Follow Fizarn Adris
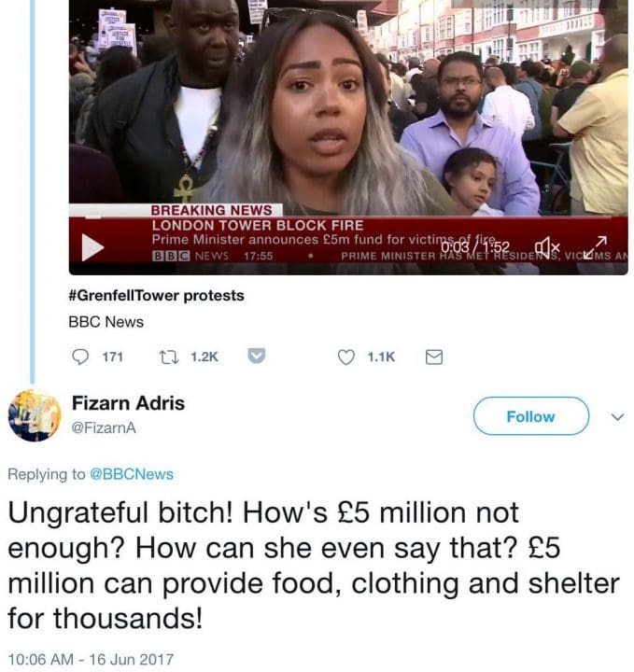Screen dimensions: 634x672 pyautogui.click(x=531, y=416)
